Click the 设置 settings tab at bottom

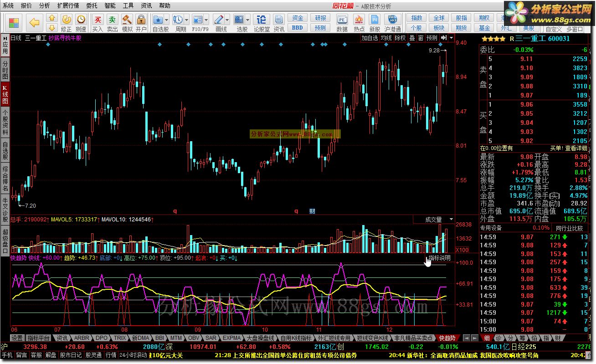17,338
